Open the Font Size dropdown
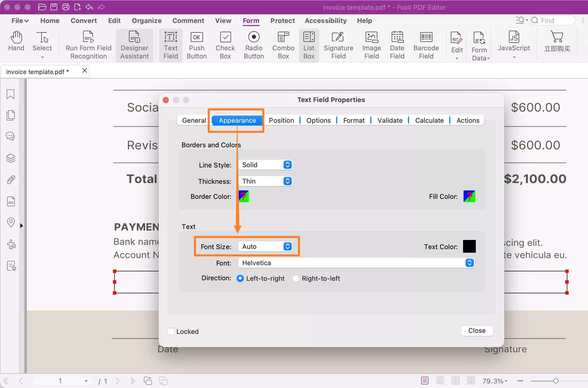The image size is (588, 388). click(x=265, y=247)
